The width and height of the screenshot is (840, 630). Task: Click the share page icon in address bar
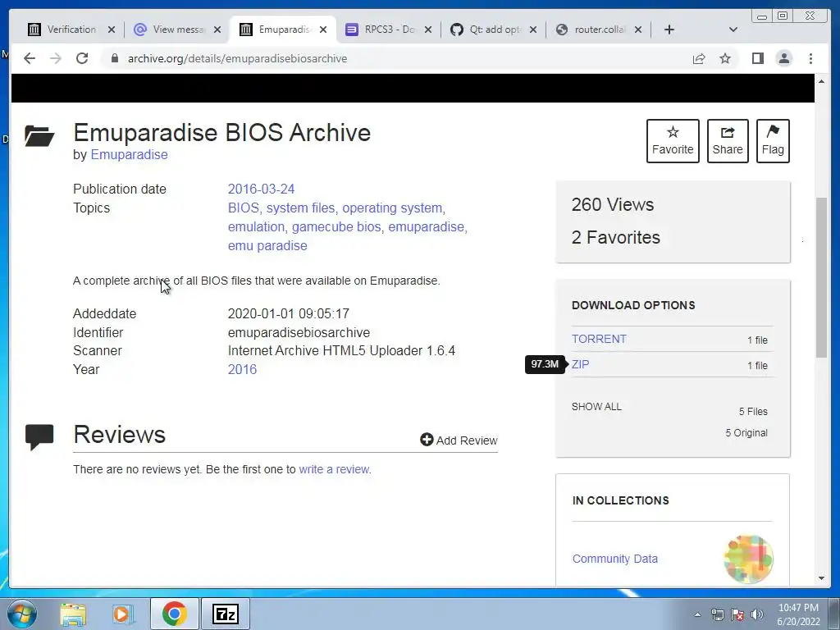click(x=699, y=58)
